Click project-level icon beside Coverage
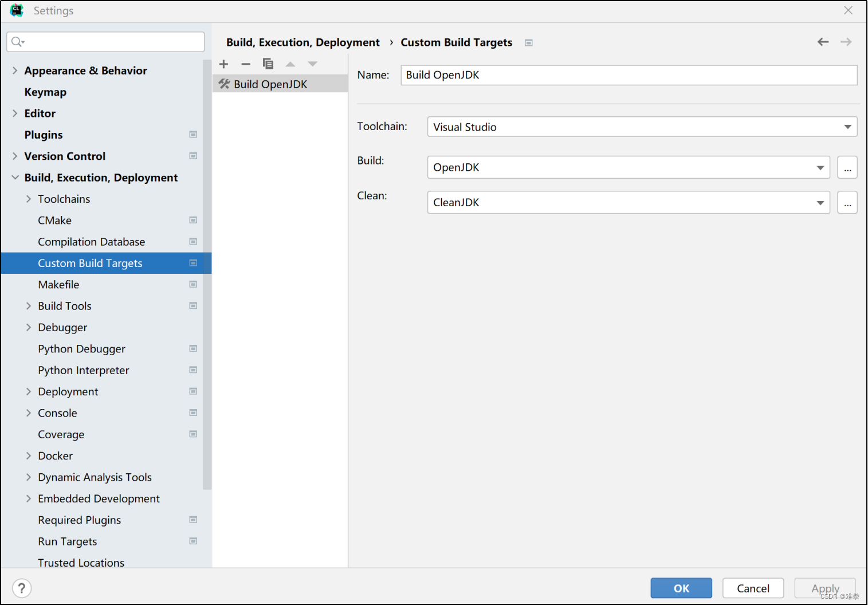868x605 pixels. coord(193,434)
